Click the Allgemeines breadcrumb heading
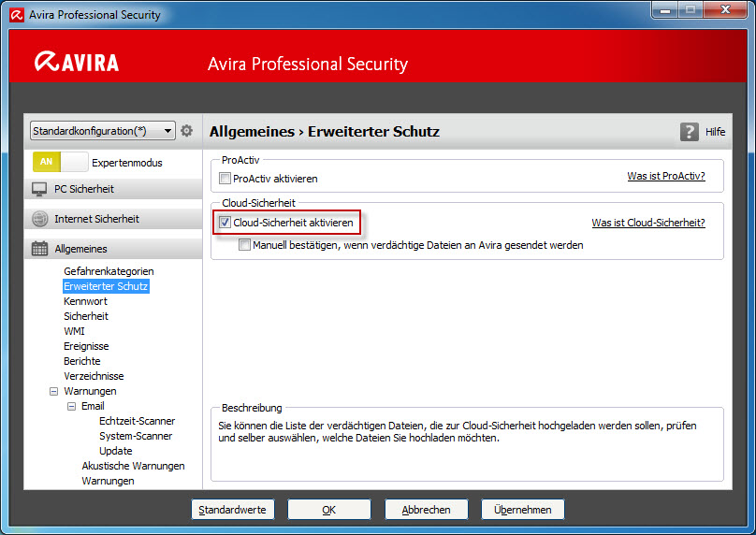Image resolution: width=756 pixels, height=535 pixels. coord(252,132)
